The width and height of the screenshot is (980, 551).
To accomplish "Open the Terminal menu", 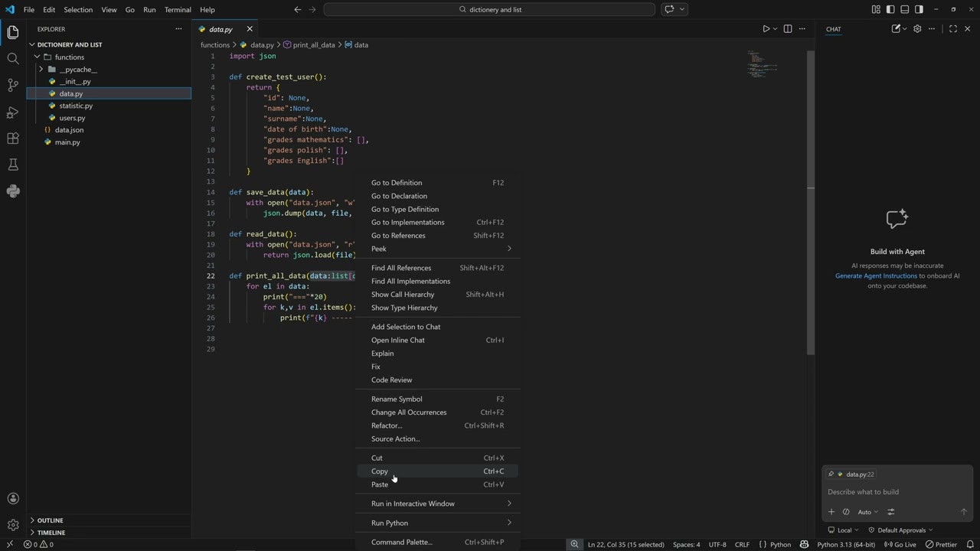I will point(178,9).
